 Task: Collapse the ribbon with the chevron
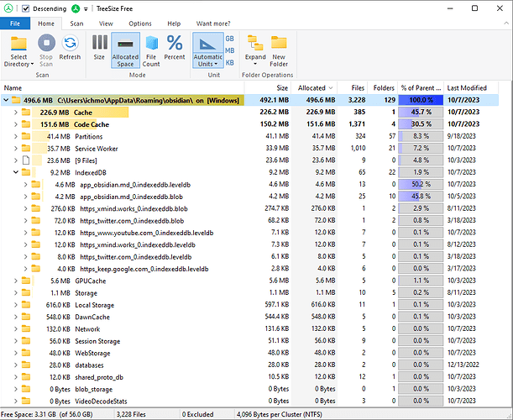(506, 24)
